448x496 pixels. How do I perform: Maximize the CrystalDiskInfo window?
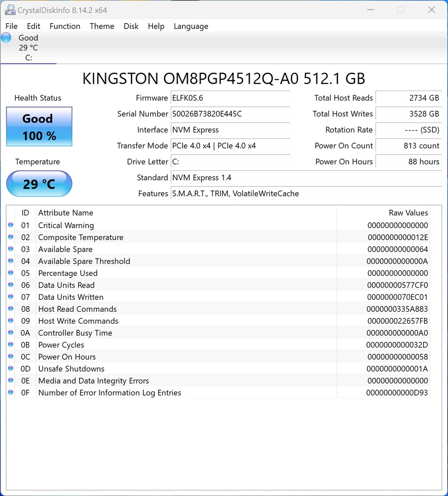tap(400, 10)
